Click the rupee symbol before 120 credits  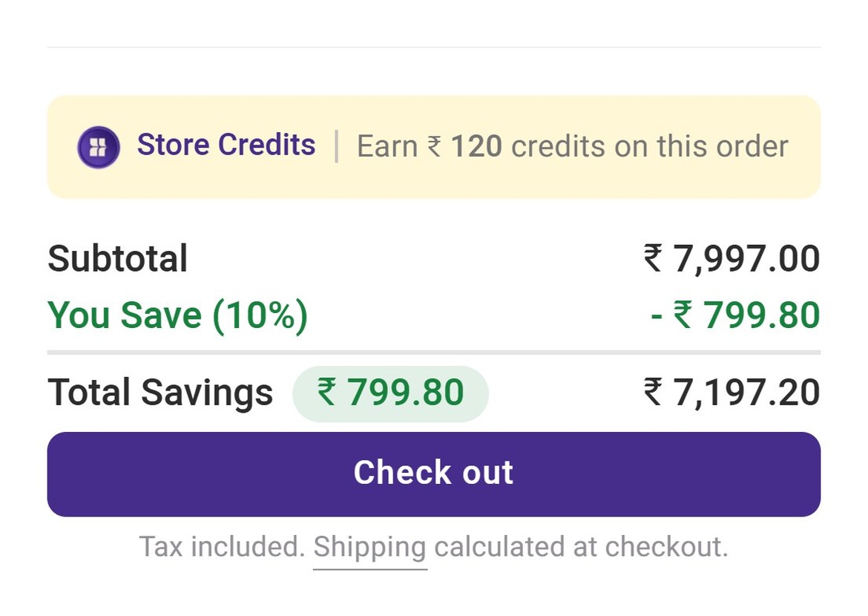click(x=435, y=148)
